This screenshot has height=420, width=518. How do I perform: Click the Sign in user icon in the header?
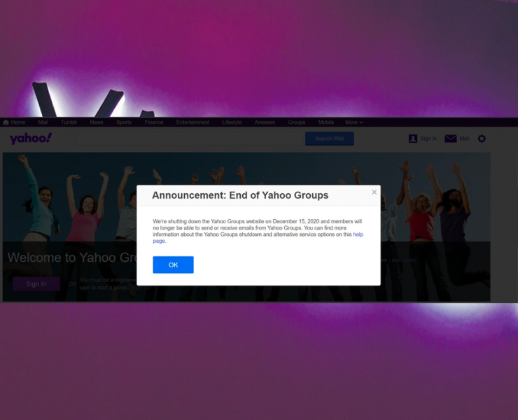coord(413,139)
